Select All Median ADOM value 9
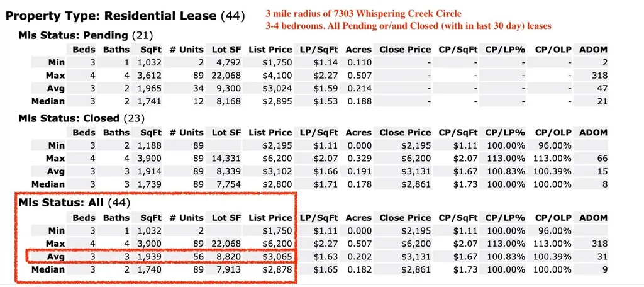Image resolution: width=644 pixels, height=287 pixels. (x=604, y=270)
